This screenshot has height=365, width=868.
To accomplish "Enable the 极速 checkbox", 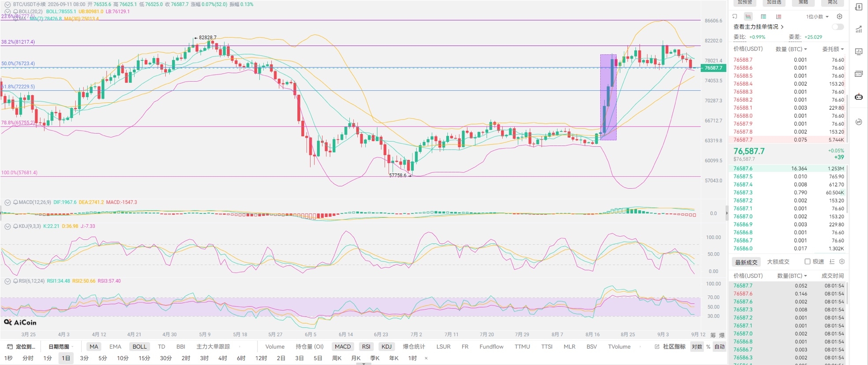I will point(808,261).
